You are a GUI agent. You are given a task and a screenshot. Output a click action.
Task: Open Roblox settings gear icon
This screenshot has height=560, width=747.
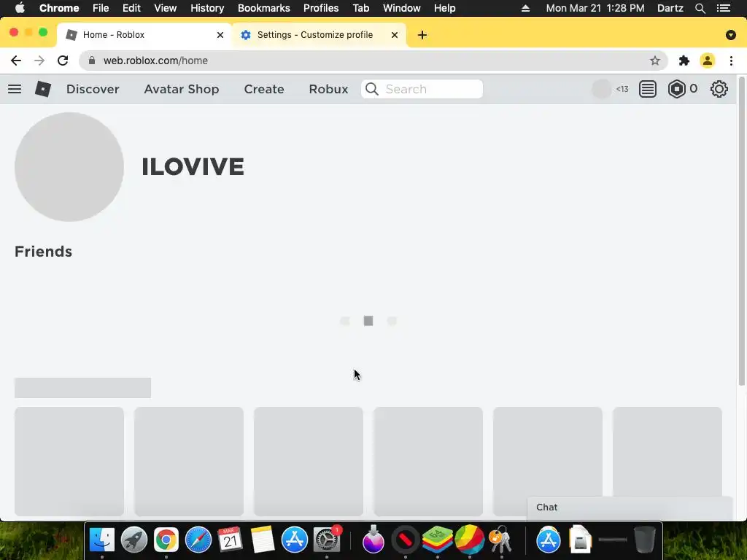719,89
